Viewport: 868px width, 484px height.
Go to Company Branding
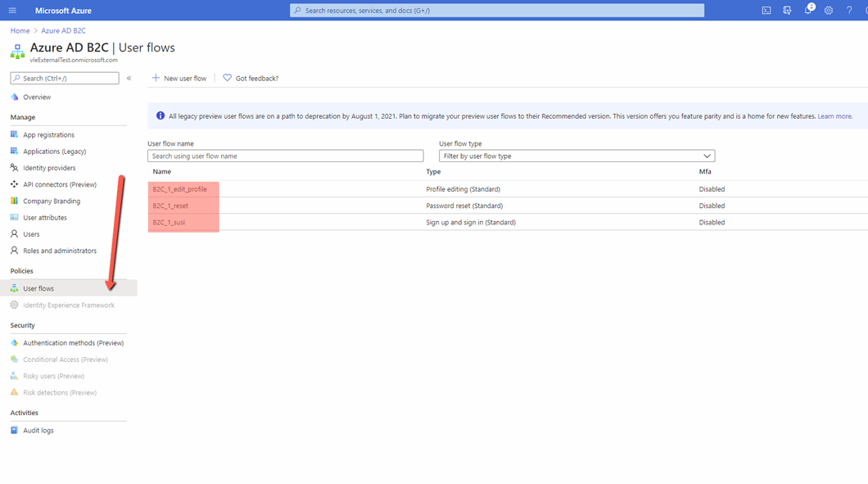(52, 201)
